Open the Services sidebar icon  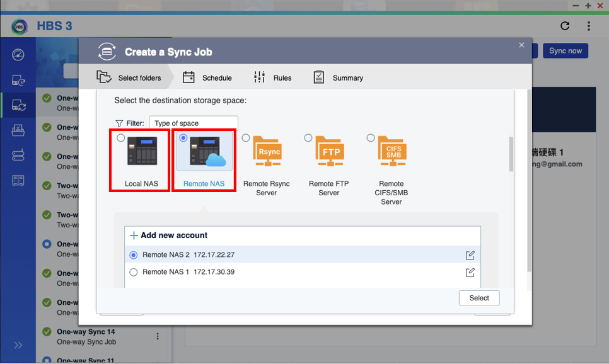tap(18, 130)
